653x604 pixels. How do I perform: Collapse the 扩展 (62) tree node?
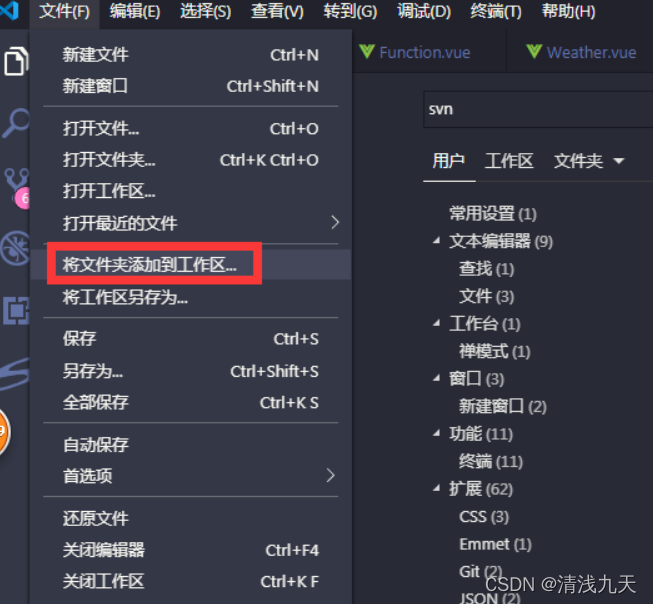436,488
